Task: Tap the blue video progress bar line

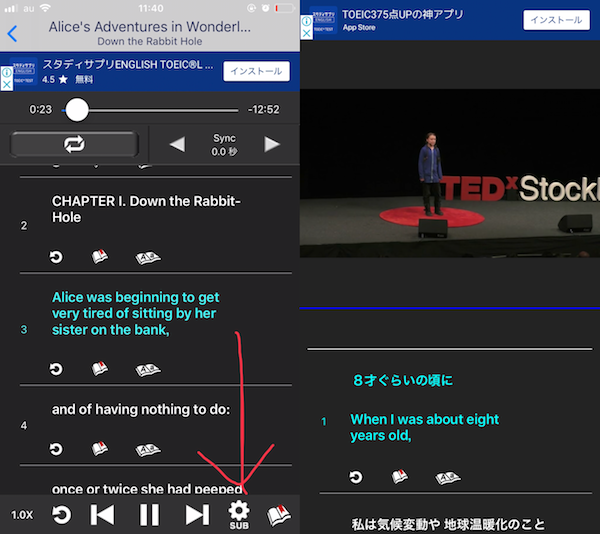Action: point(450,308)
